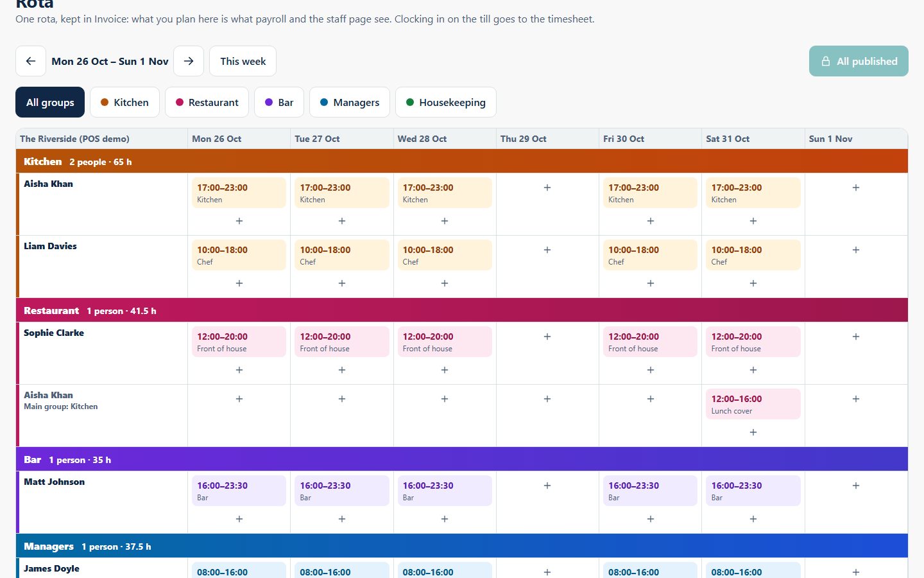
Task: Filter rota by Restaurant group
Action: point(207,102)
